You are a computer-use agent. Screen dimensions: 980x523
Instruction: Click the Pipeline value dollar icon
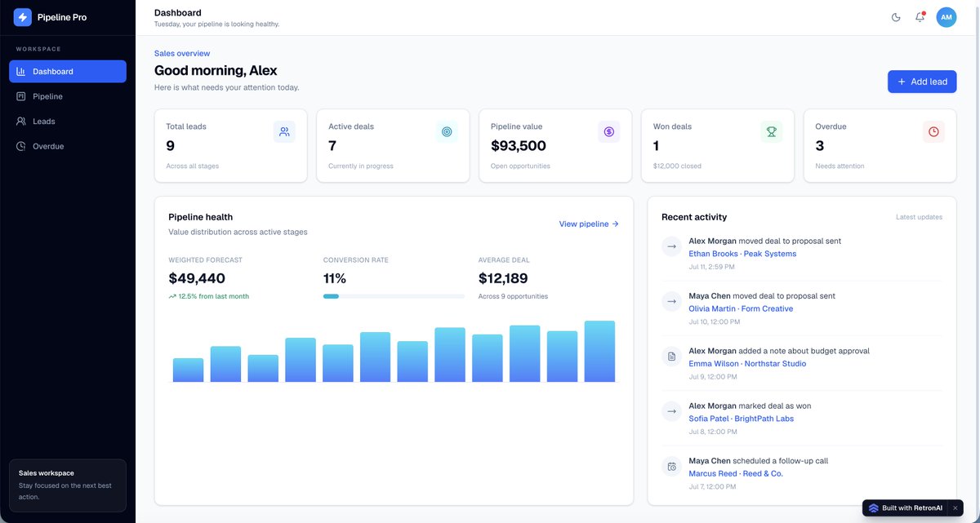[x=609, y=131]
